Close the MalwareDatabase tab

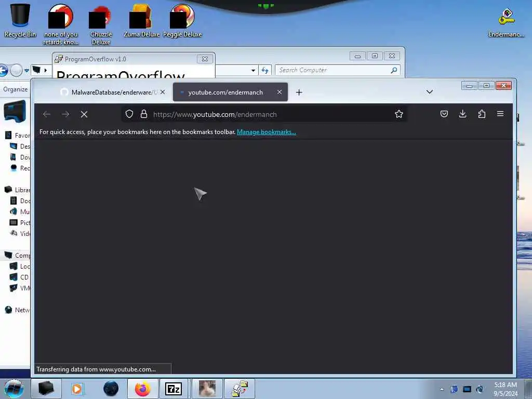[163, 92]
